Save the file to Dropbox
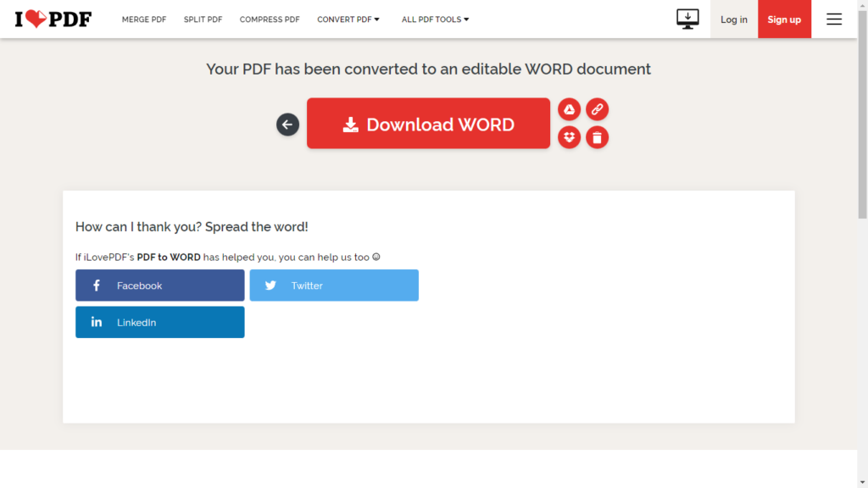The width and height of the screenshot is (868, 488). (x=569, y=137)
